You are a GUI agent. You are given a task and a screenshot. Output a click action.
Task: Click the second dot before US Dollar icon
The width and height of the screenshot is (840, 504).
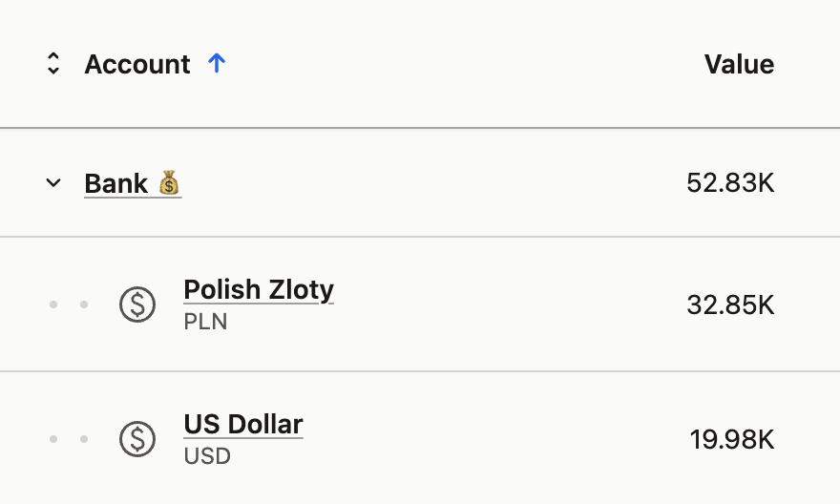tap(84, 439)
